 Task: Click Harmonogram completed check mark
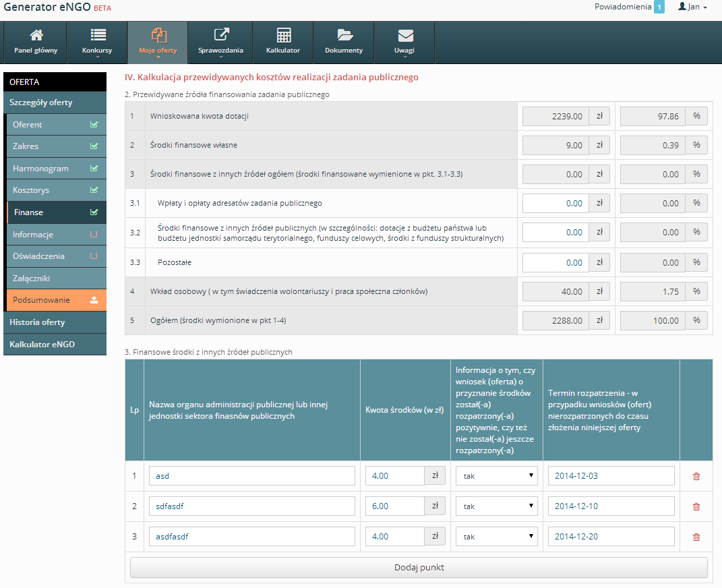(x=94, y=168)
